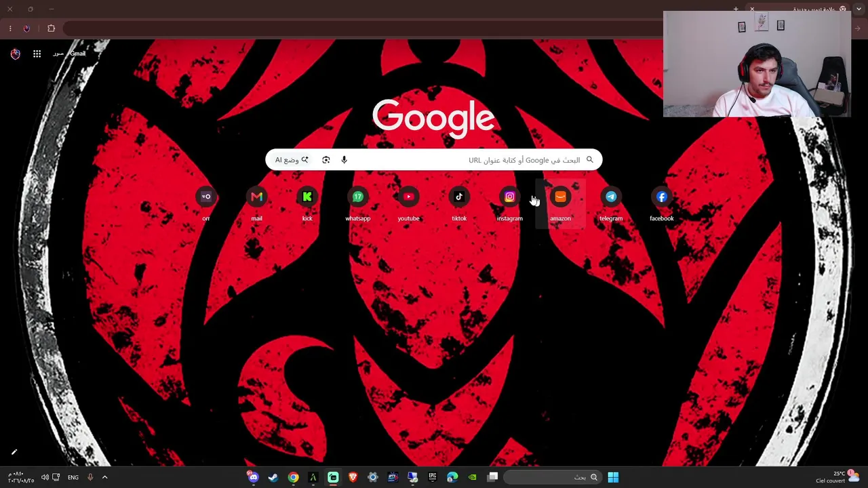Open the Windows Start menu
868x488 pixels.
pyautogui.click(x=613, y=477)
